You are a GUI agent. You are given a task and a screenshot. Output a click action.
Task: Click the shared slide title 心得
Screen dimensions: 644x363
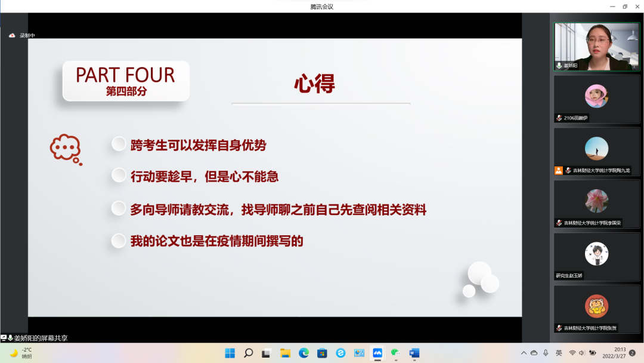(x=314, y=84)
